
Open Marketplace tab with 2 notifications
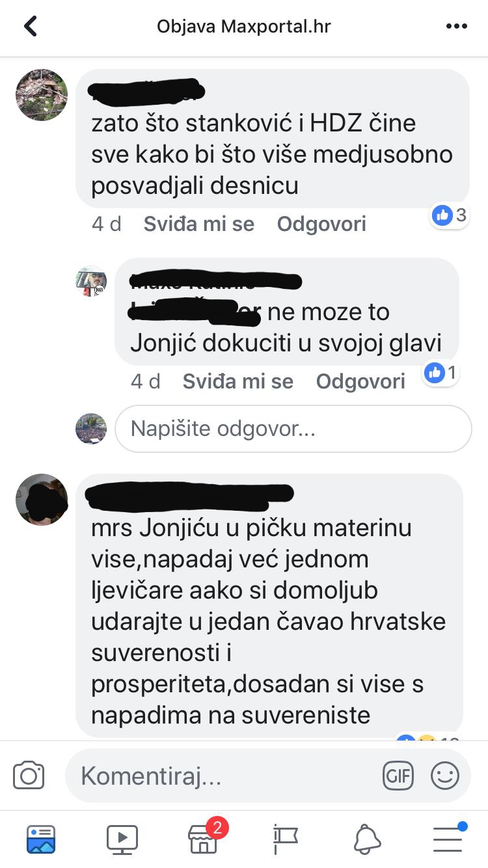pyautogui.click(x=204, y=838)
